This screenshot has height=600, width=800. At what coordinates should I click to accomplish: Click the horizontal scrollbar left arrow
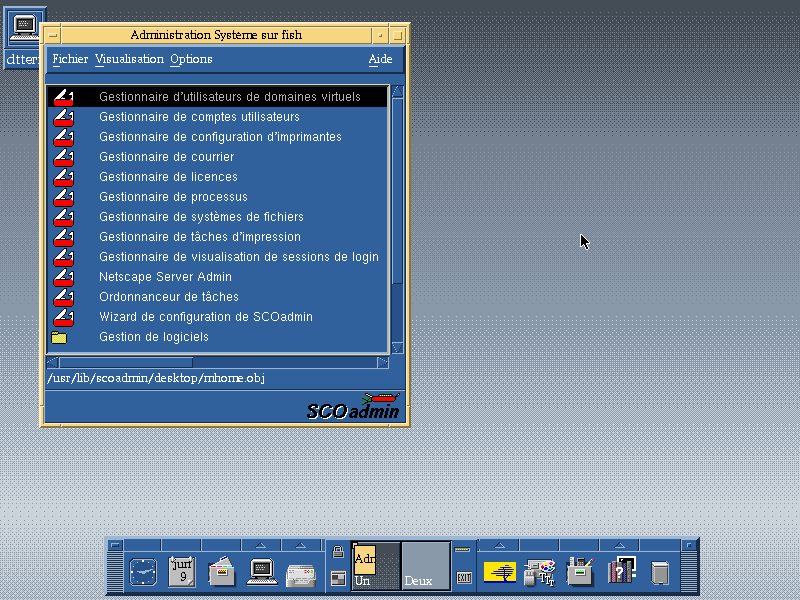tap(53, 363)
